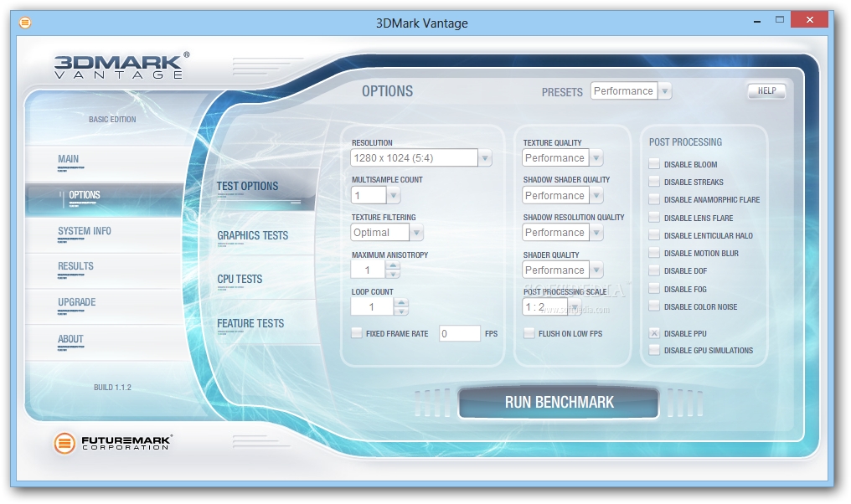The image size is (851, 504).
Task: Expand the Multisample Count dropdown
Action: tap(394, 195)
